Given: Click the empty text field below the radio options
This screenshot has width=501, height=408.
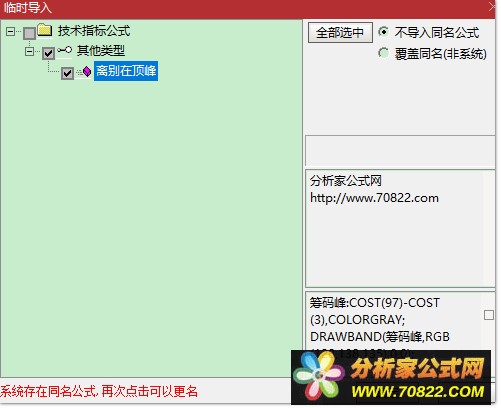Looking at the screenshot, I should coord(400,151).
